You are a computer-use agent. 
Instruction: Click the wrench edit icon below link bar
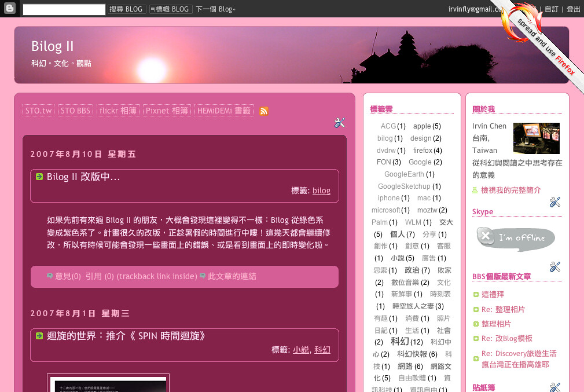click(x=340, y=123)
